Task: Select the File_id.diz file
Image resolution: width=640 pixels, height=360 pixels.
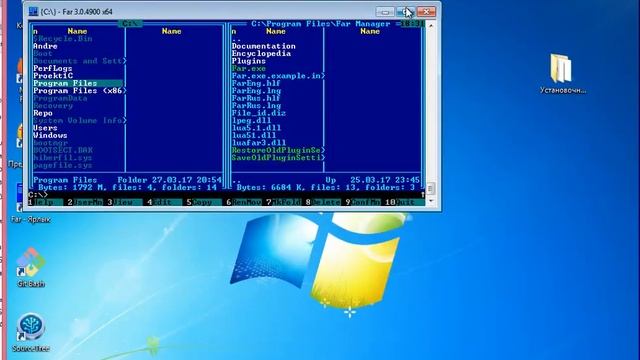Action: tap(259, 113)
